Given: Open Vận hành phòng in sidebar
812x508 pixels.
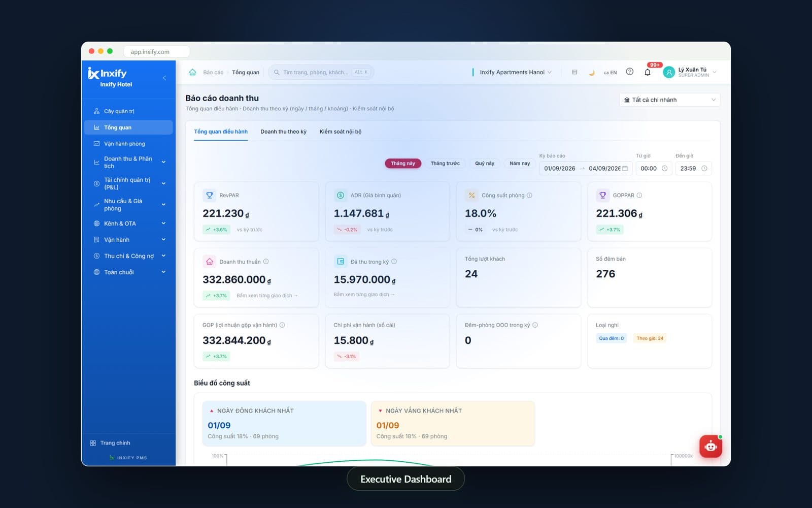Looking at the screenshot, I should (128, 144).
